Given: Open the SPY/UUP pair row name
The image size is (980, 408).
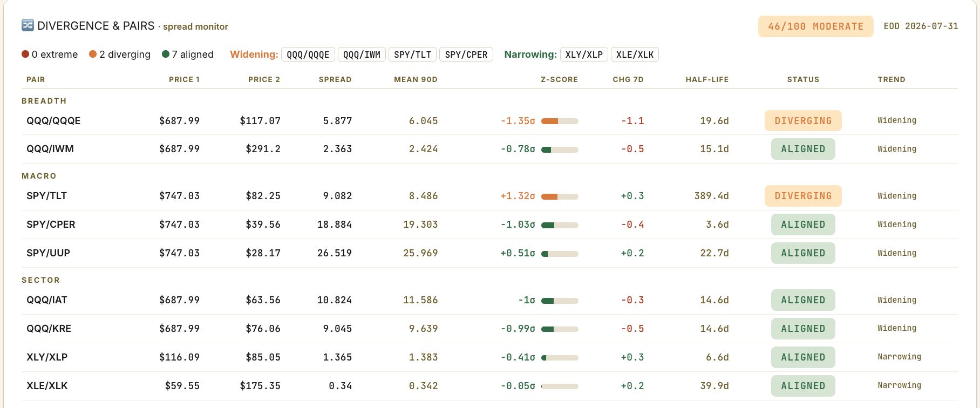Looking at the screenshot, I should tap(48, 253).
